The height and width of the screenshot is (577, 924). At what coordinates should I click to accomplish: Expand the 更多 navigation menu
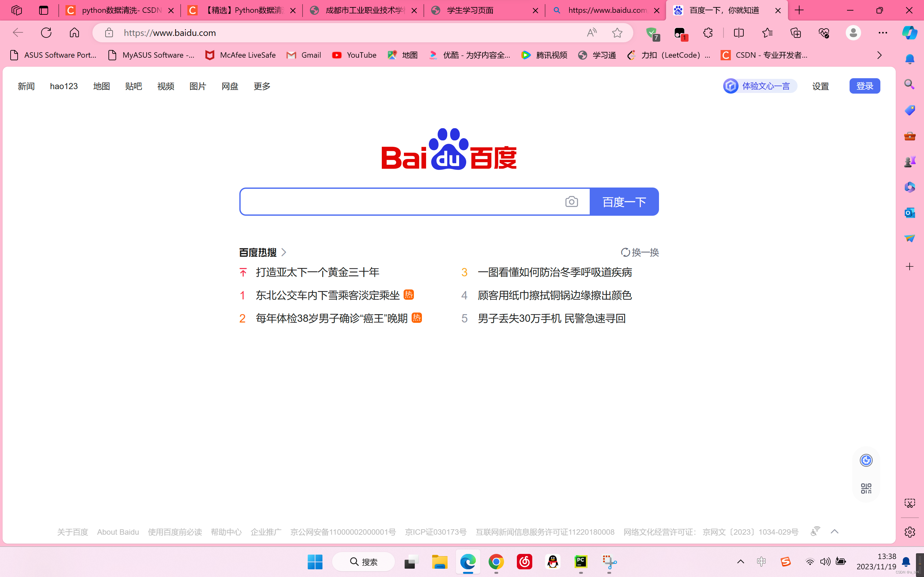pos(262,86)
